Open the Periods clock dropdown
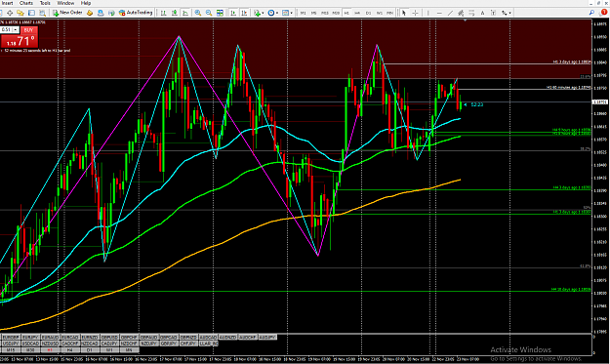Screen dimensions: 610x364 tap(273, 13)
